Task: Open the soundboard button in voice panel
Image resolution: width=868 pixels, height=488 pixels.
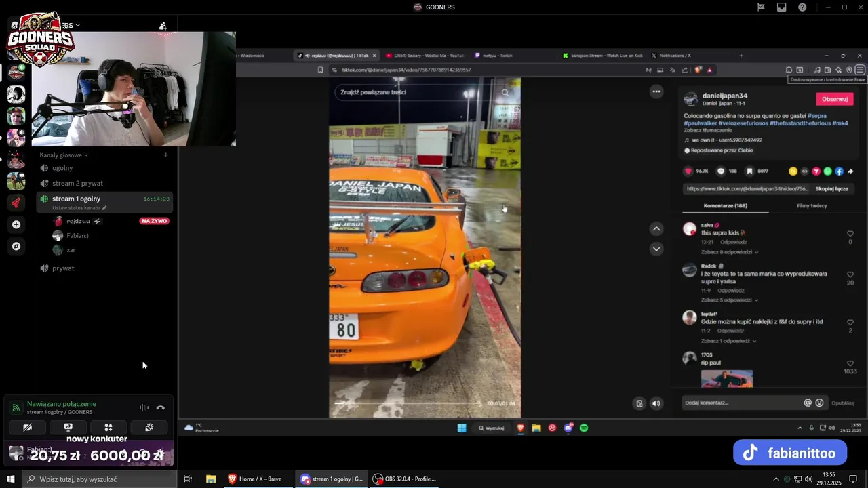Action: pos(149,428)
